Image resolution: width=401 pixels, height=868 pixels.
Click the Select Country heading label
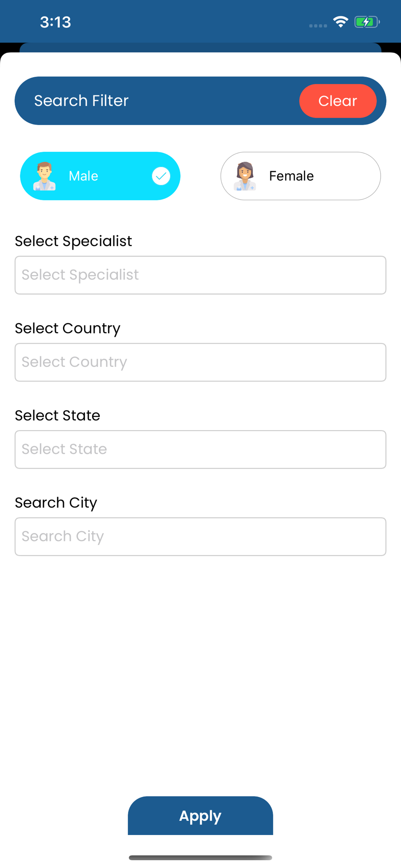[x=68, y=329]
